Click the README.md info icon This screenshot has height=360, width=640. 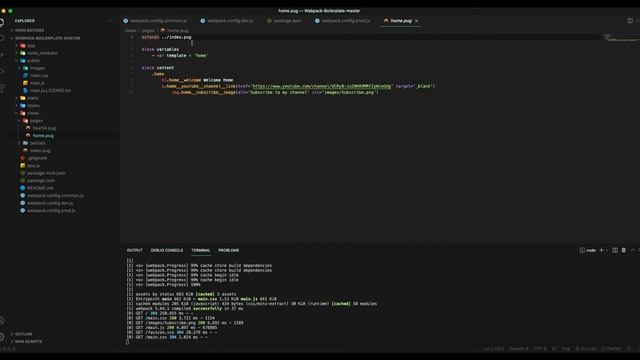click(23, 188)
